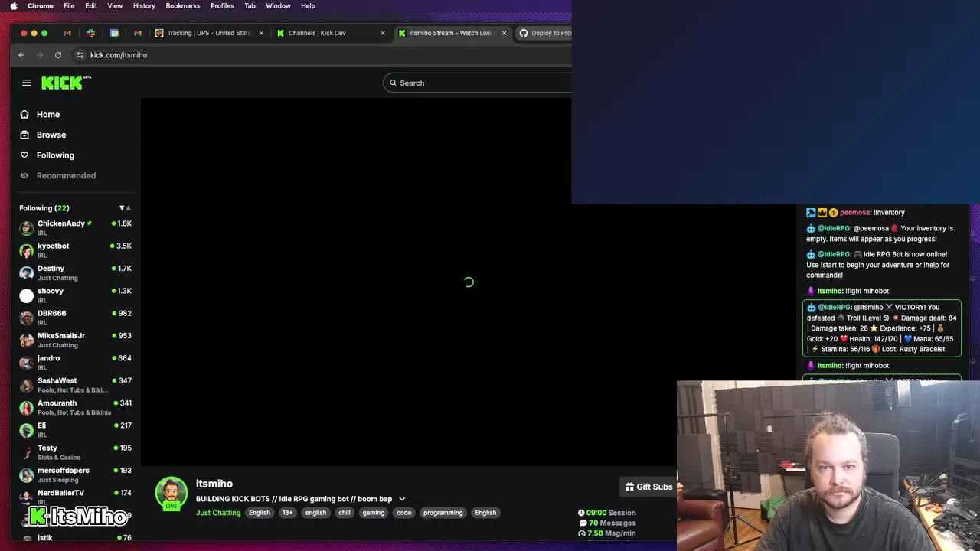Select the programming stream tag
The height and width of the screenshot is (551, 980).
click(x=443, y=513)
